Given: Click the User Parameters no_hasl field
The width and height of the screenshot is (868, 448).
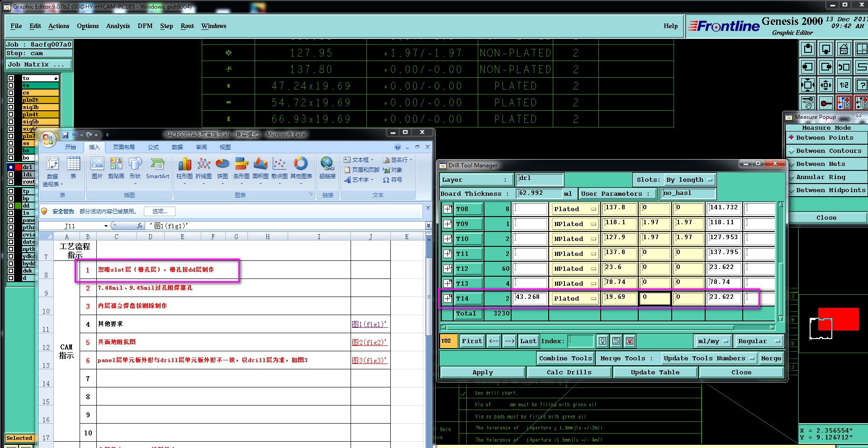Looking at the screenshot, I should click(688, 193).
